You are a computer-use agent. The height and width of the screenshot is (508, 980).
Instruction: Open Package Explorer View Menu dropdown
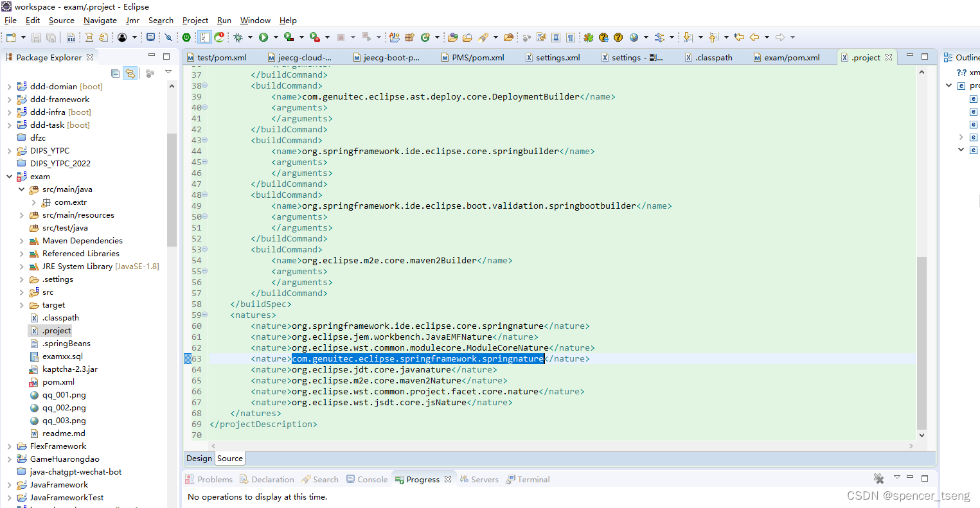(x=168, y=72)
